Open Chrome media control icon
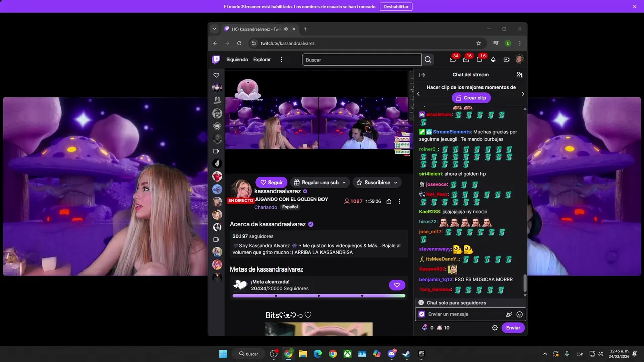Image resolution: width=644 pixels, height=362 pixels. [x=496, y=43]
